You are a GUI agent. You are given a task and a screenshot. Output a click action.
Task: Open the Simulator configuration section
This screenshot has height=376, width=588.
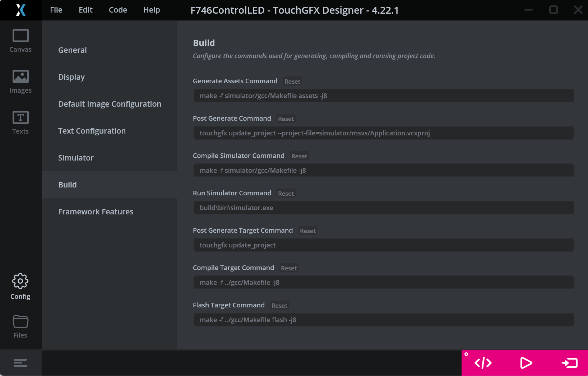click(x=76, y=158)
